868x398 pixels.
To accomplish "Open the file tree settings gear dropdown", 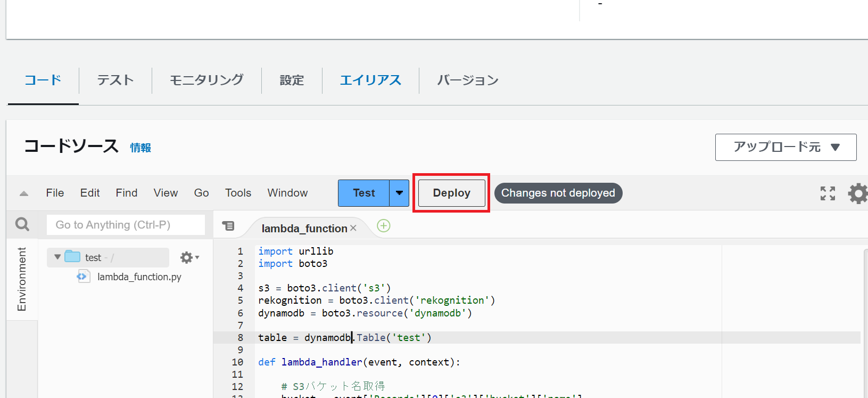I will pyautogui.click(x=189, y=258).
